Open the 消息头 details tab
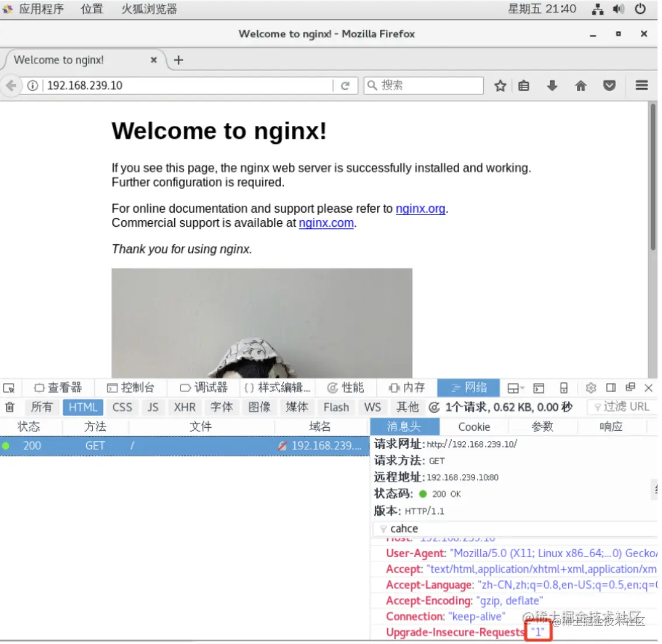 tap(404, 427)
